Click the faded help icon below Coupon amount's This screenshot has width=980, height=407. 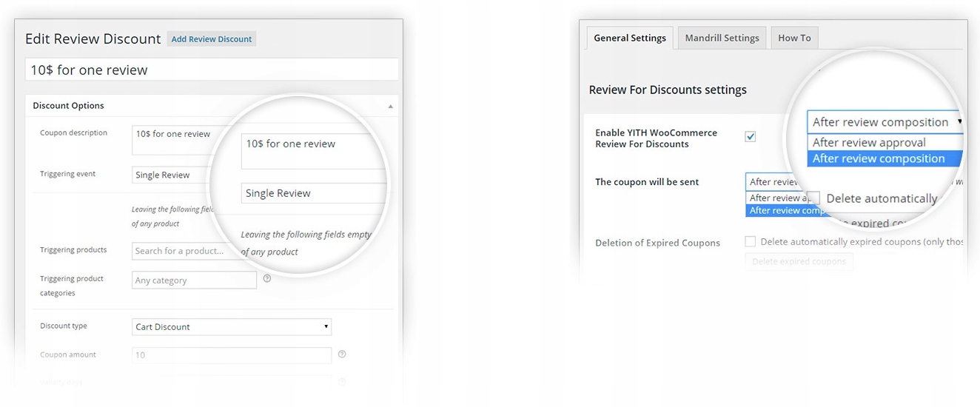342,382
